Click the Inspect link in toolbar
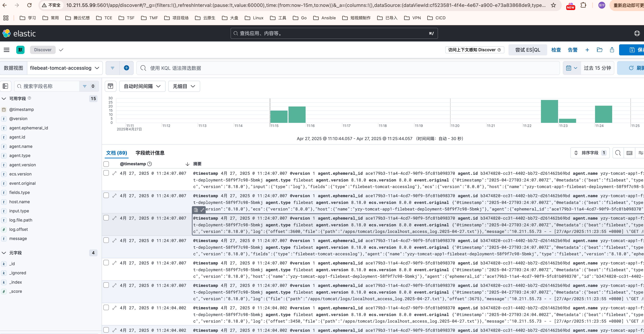Image resolution: width=644 pixels, height=334 pixels. pos(556,50)
